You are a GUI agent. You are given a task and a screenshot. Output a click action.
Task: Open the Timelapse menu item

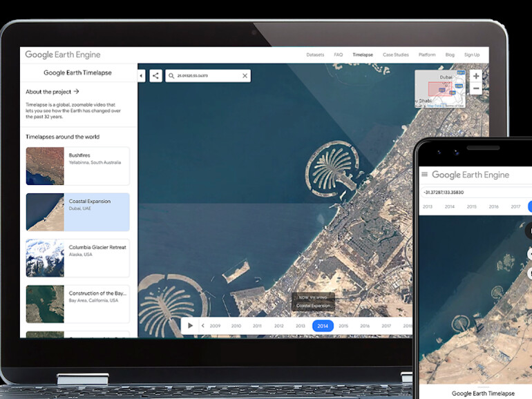[x=363, y=55]
